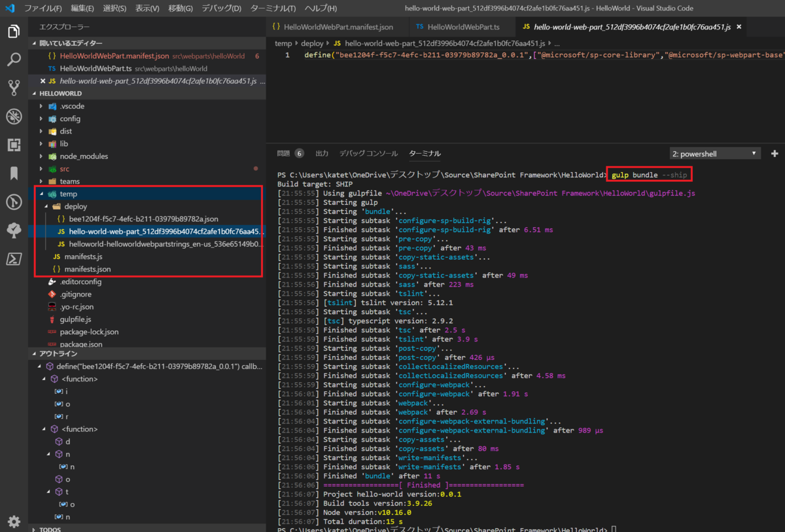
Task: Show the 出力 panel tab
Action: (322, 154)
